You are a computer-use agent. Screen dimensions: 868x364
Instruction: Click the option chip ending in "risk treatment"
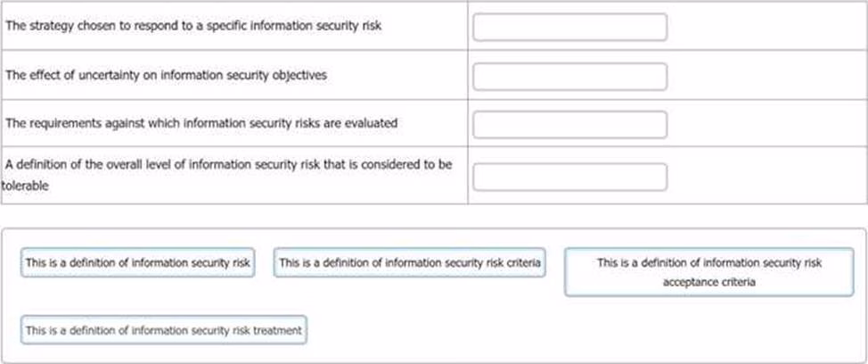click(x=163, y=330)
